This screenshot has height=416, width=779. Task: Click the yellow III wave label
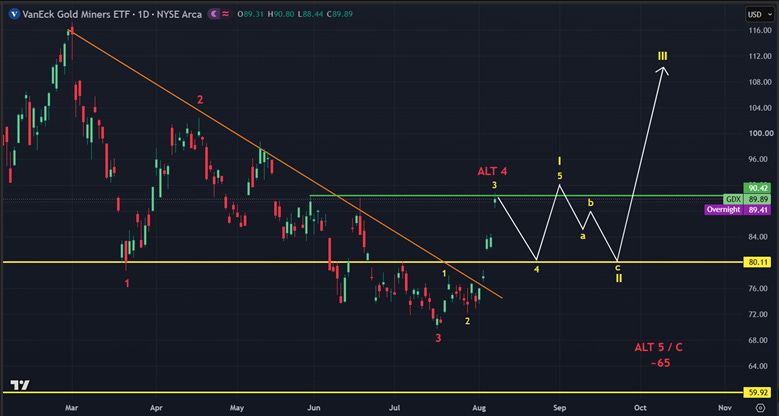coord(662,56)
